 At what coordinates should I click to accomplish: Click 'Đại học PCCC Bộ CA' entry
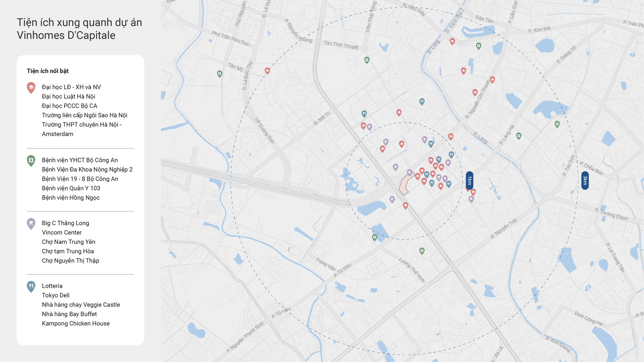tap(69, 106)
